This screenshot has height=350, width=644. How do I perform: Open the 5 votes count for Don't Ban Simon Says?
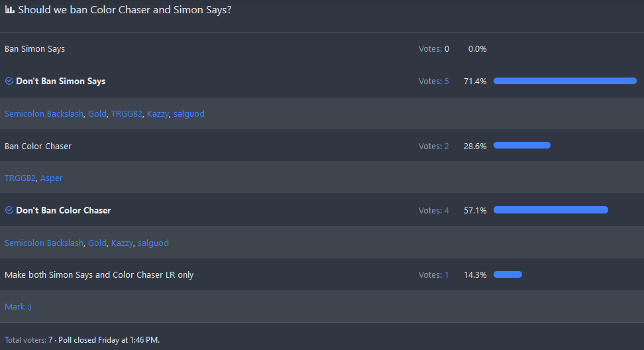point(446,82)
